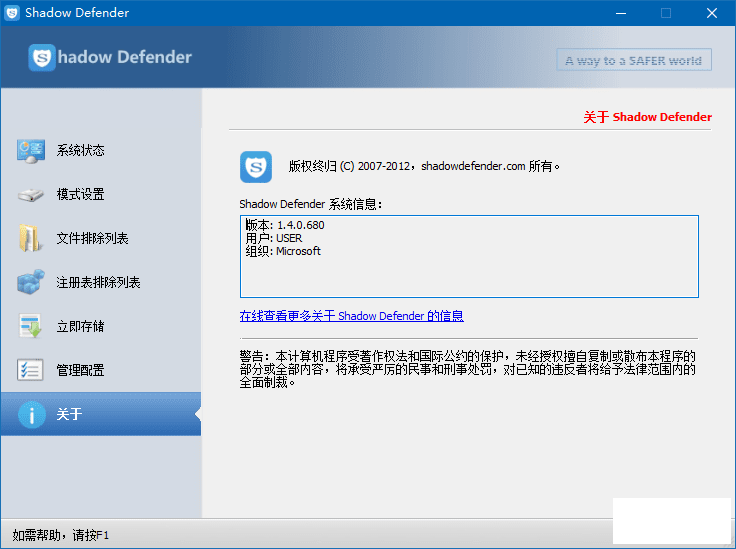
Task: Click the 用户: USER line
Action: 274,238
